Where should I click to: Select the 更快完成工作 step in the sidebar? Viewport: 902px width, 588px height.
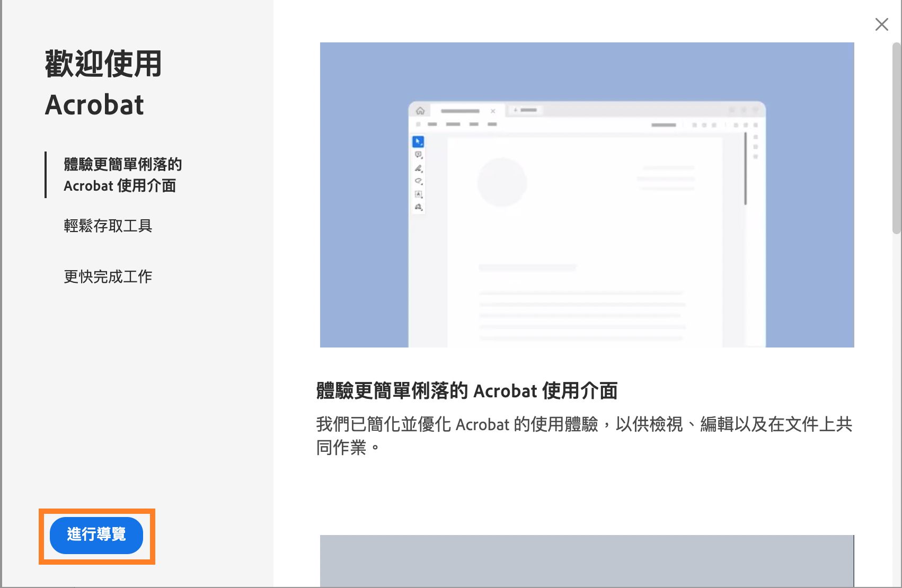coord(107,276)
